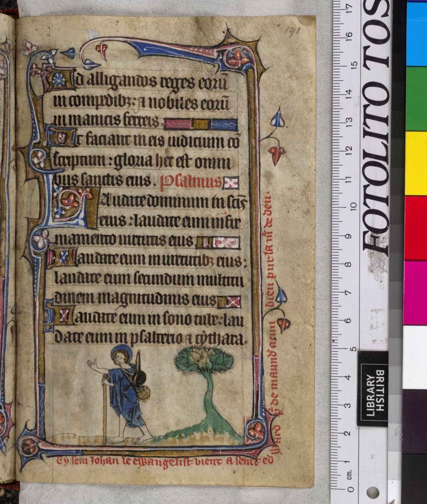Click the yellow patch on color chart

pyautogui.click(x=416, y=164)
